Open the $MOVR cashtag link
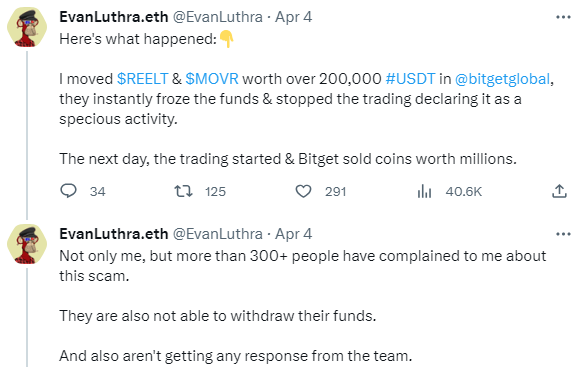 click(212, 79)
